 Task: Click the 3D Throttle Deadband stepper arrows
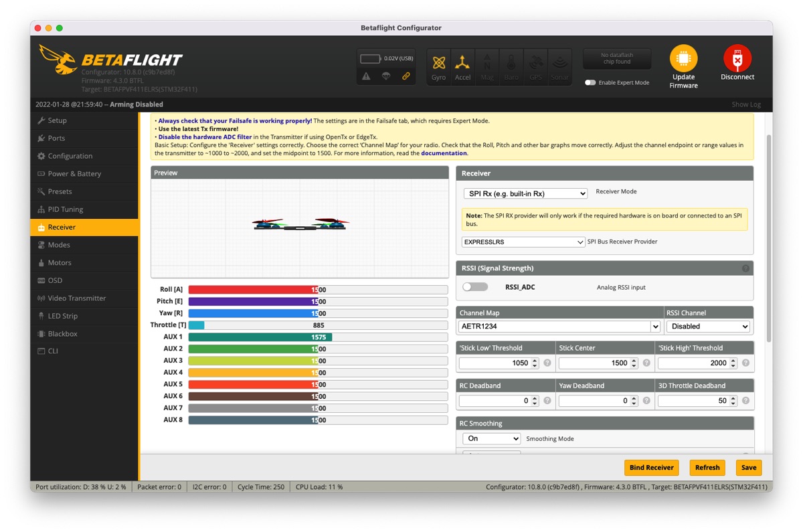pyautogui.click(x=733, y=401)
